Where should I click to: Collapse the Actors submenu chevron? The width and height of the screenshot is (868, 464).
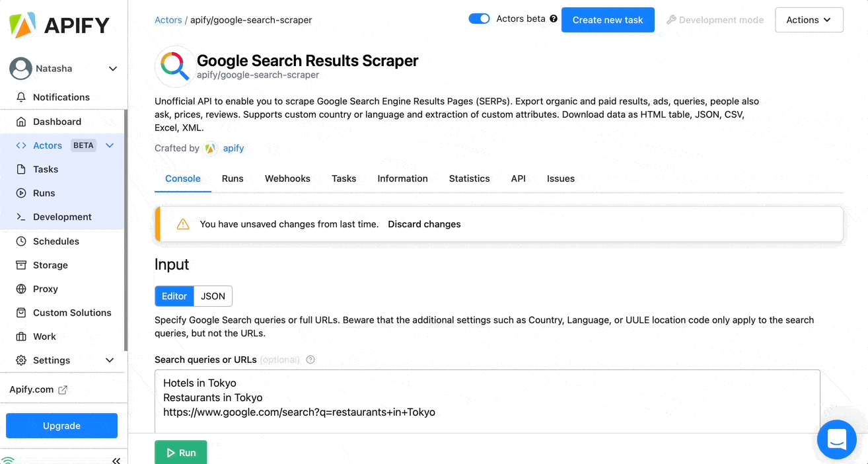[x=110, y=145]
